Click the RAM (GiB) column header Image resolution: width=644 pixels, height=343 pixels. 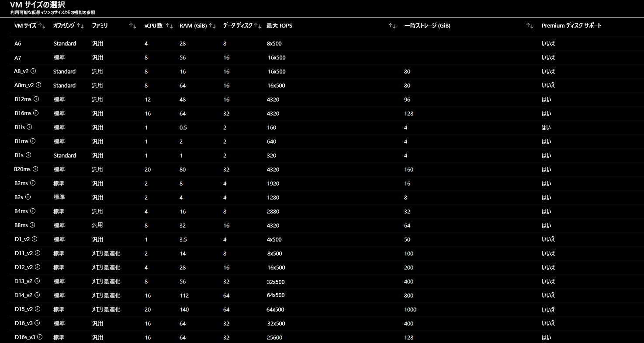point(193,26)
